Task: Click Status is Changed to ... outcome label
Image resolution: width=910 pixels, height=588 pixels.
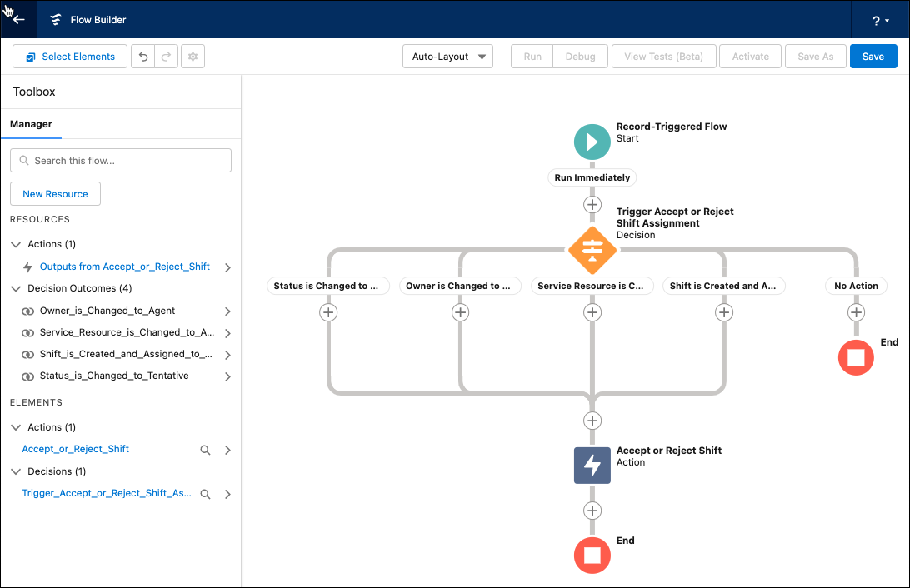Action: point(328,286)
